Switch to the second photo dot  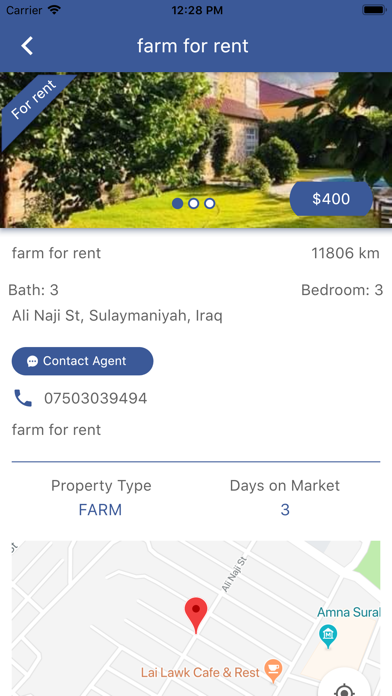[x=193, y=203]
